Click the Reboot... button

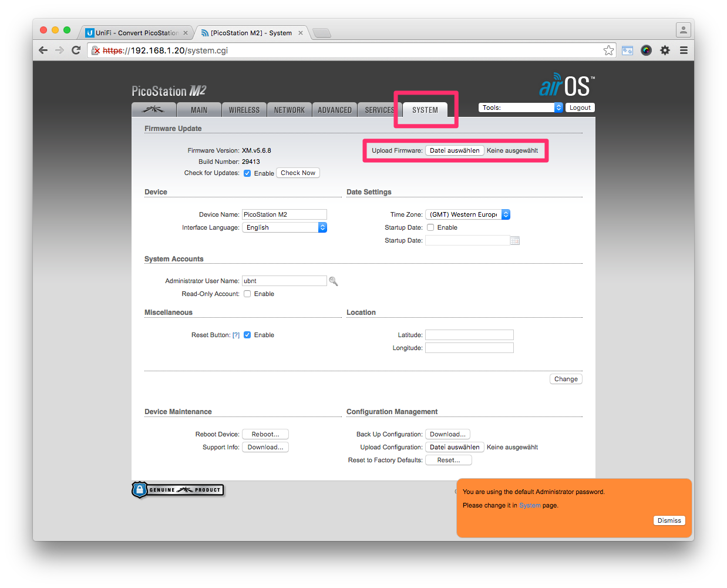click(265, 434)
